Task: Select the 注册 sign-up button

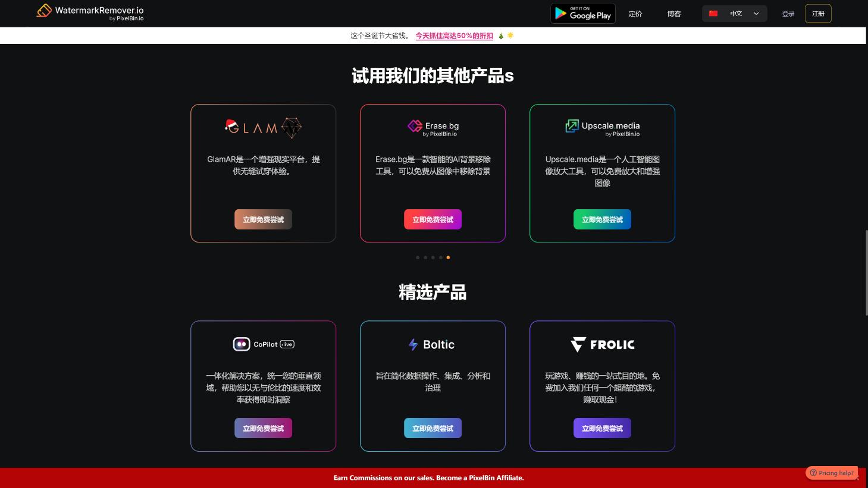Action: coord(818,14)
